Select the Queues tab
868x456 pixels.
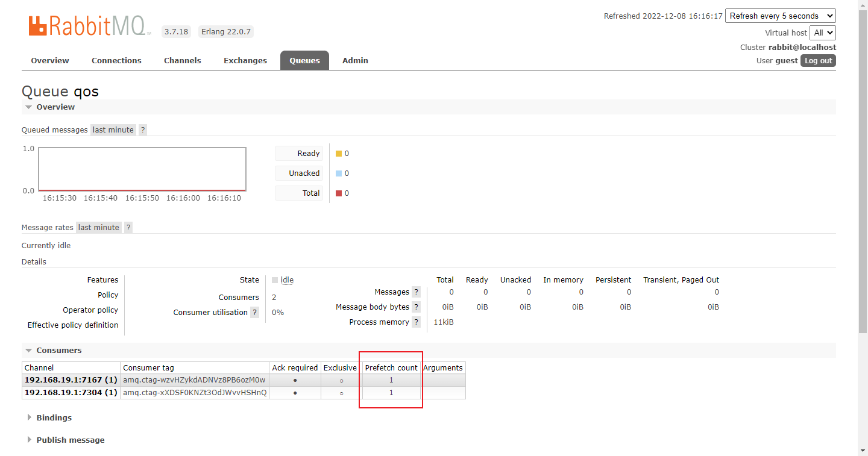[x=304, y=60]
